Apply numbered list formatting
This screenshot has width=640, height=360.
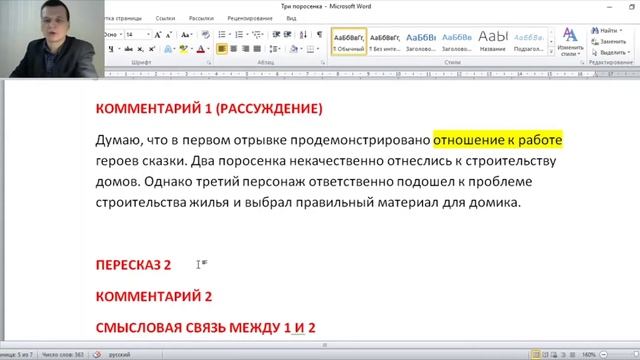pyautogui.click(x=239, y=35)
